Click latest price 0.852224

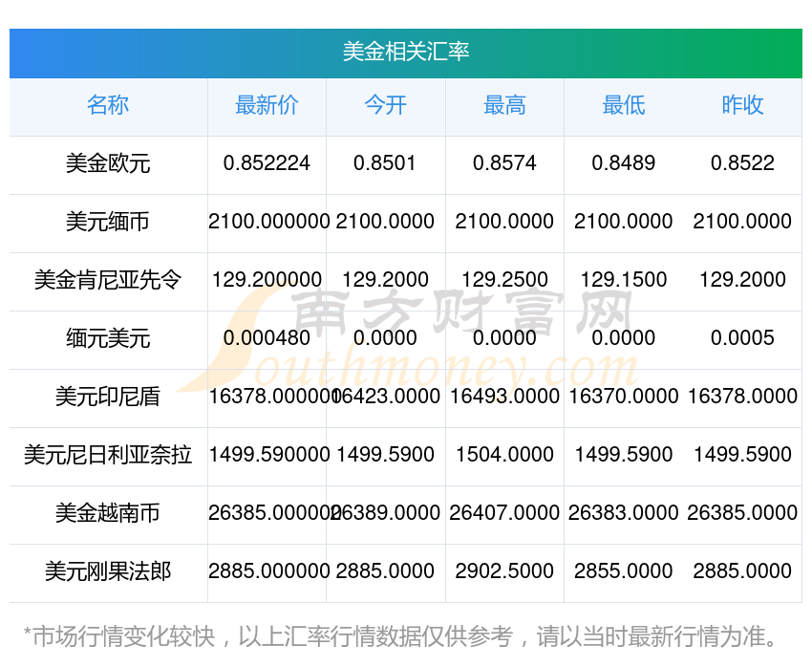click(267, 163)
